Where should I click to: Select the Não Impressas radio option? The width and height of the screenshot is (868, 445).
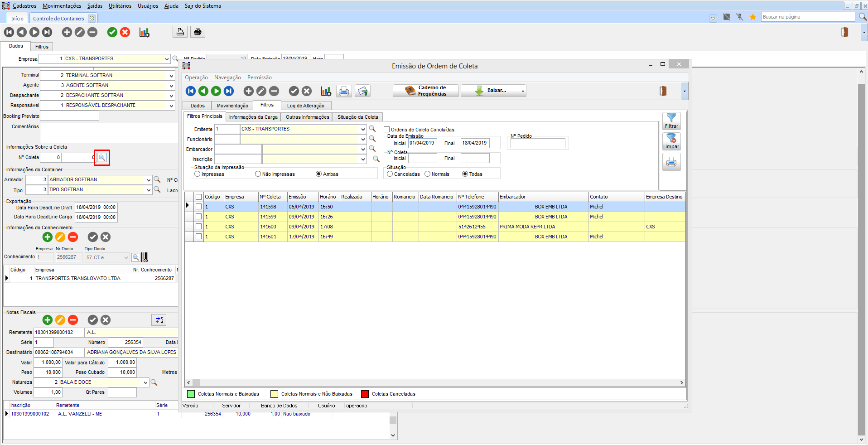258,174
